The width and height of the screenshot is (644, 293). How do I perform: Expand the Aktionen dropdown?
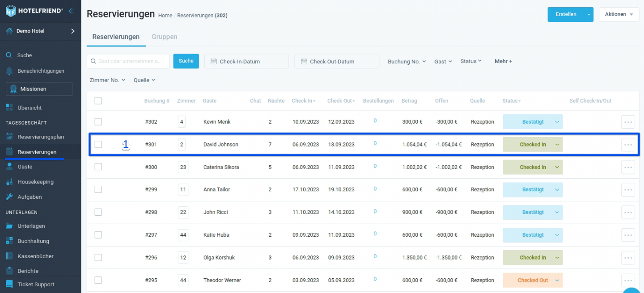619,14
